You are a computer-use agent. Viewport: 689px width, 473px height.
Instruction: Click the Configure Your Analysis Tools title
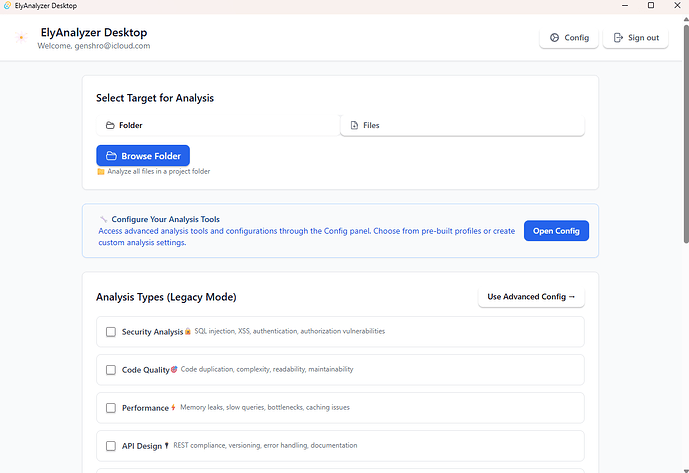click(x=166, y=219)
